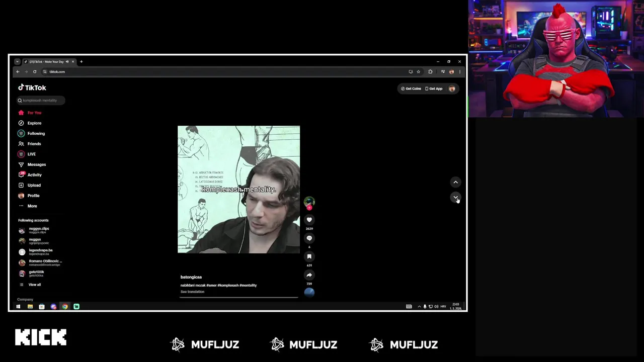Close the TikTok browser tab
644x362 pixels.
[x=72, y=62]
